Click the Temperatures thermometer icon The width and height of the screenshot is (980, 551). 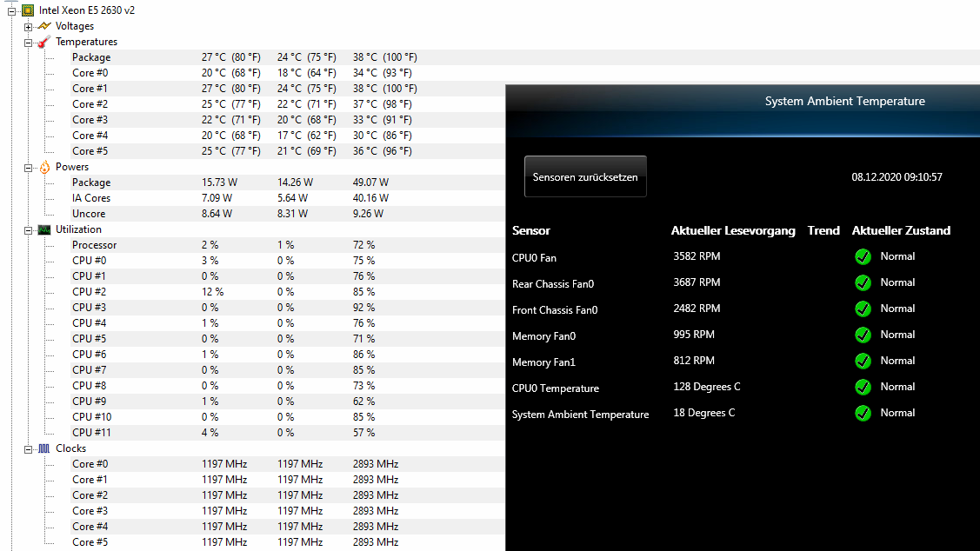[43, 42]
